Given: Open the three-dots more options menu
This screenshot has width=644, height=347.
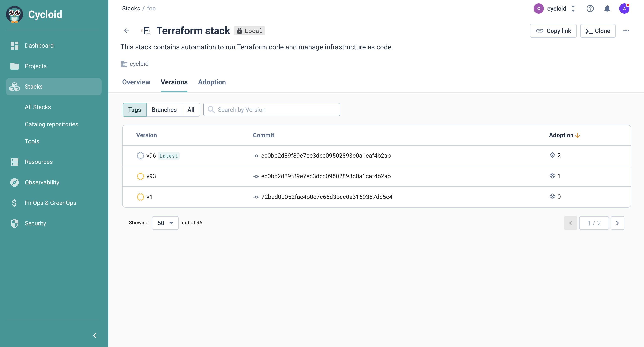Looking at the screenshot, I should click(x=626, y=31).
